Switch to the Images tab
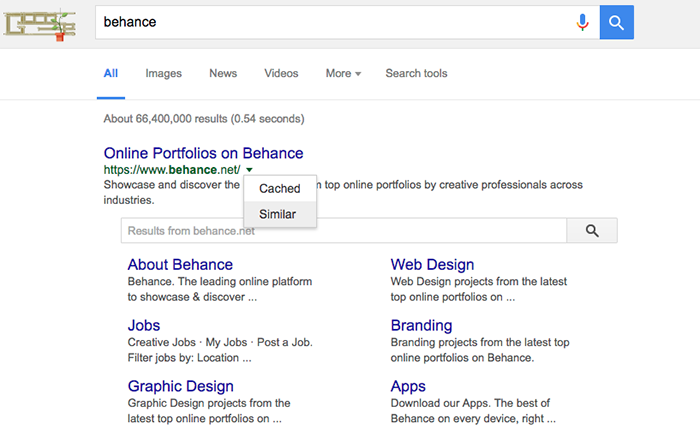 163,73
